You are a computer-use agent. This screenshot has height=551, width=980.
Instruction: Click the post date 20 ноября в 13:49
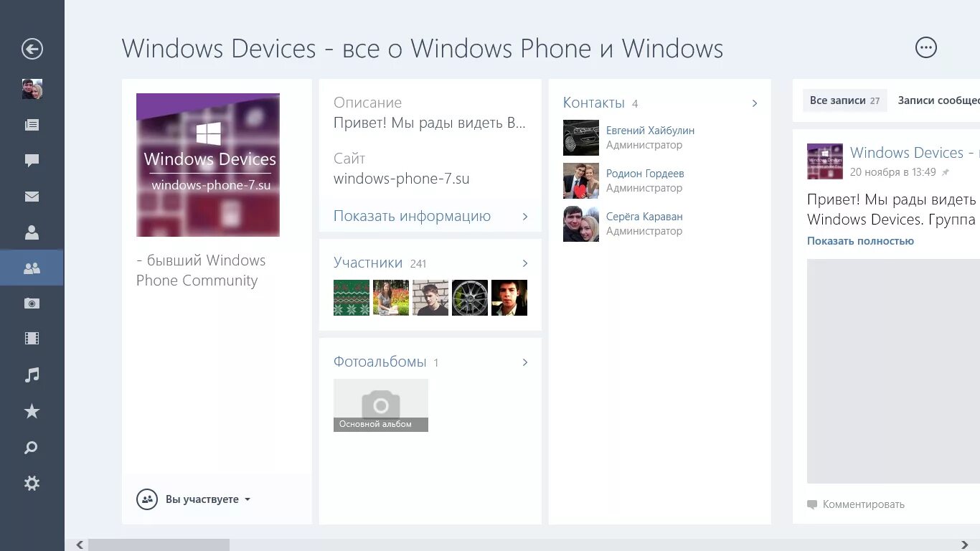click(893, 172)
